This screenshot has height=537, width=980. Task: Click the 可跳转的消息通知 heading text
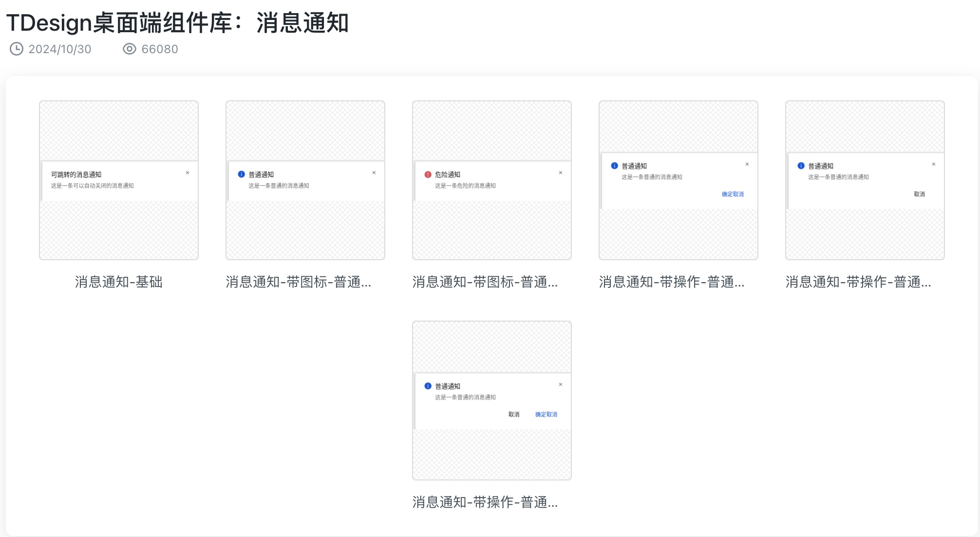(76, 174)
